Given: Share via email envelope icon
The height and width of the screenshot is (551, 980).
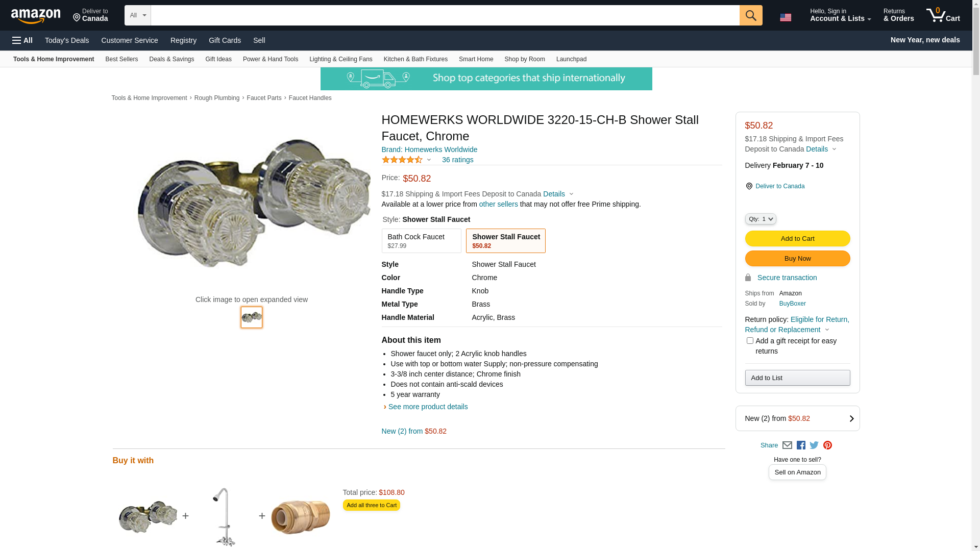Looking at the screenshot, I should [787, 445].
